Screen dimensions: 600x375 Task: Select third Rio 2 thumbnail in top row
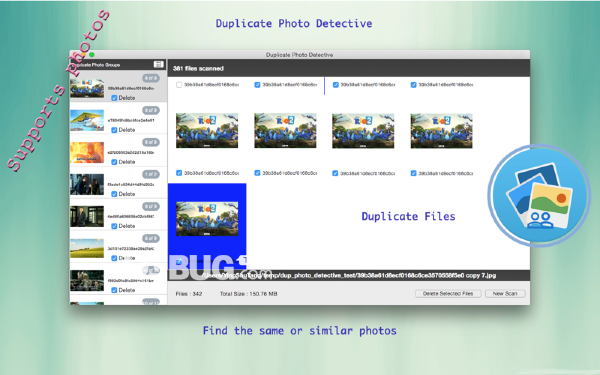tap(363, 131)
